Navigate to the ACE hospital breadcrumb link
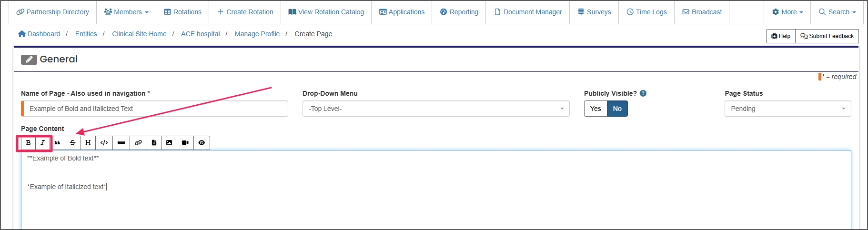This screenshot has height=230, width=868. (200, 34)
